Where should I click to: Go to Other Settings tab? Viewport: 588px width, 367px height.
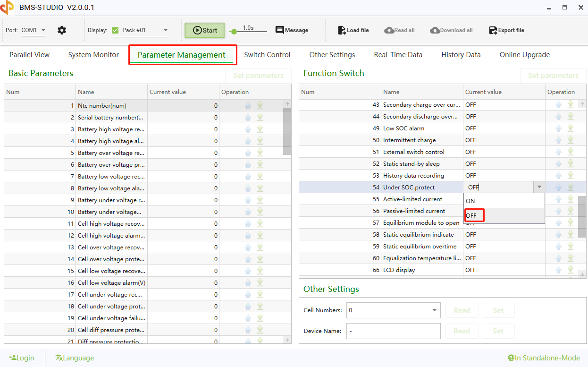point(332,55)
